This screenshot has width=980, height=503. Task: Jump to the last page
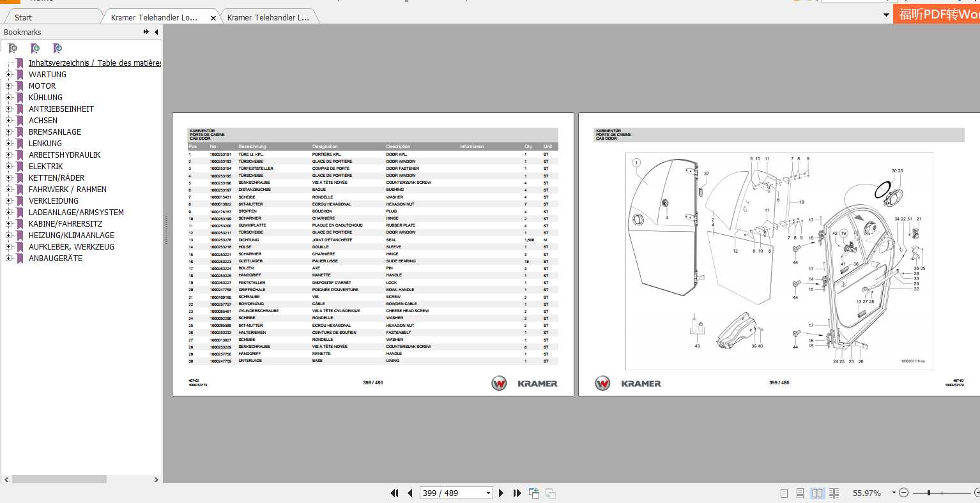(x=517, y=493)
